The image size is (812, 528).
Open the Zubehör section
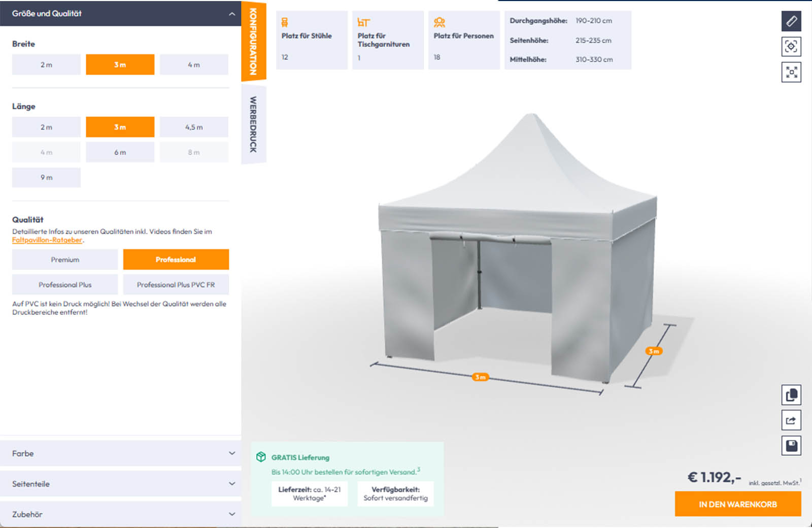[x=121, y=514]
